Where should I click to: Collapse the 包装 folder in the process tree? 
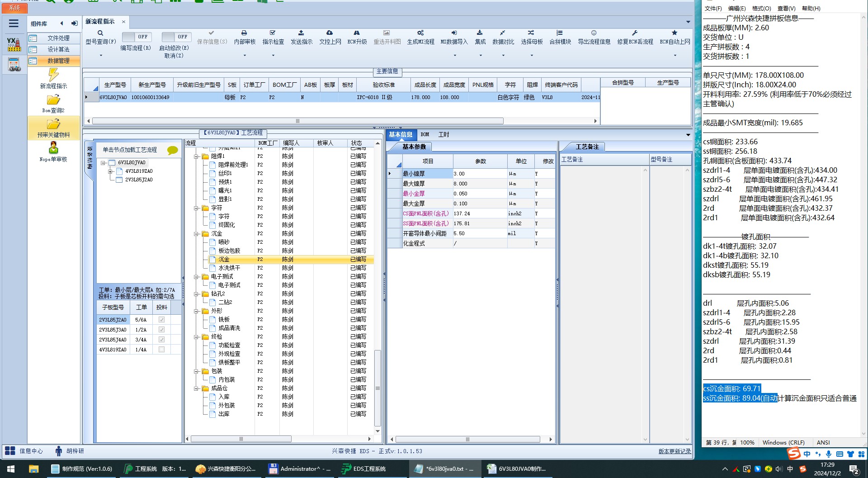click(x=196, y=371)
